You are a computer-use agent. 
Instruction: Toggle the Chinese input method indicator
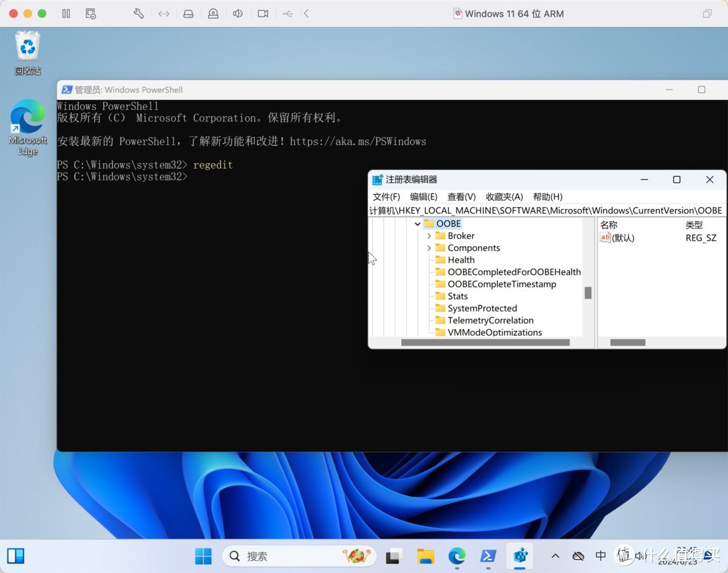(601, 556)
